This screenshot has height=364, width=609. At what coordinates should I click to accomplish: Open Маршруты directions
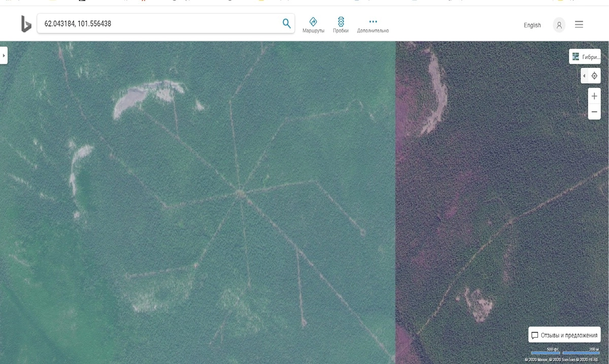coord(313,24)
